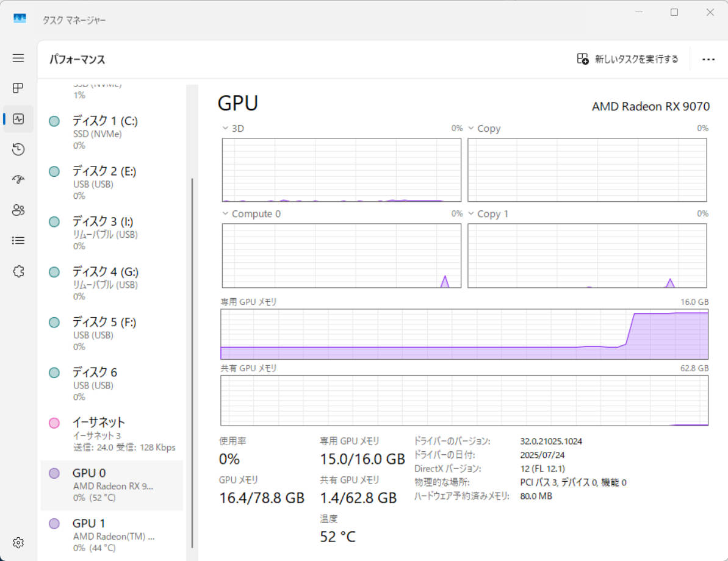Click the 3D usage graph
Viewport: 728px width, 561px height.
(341, 170)
